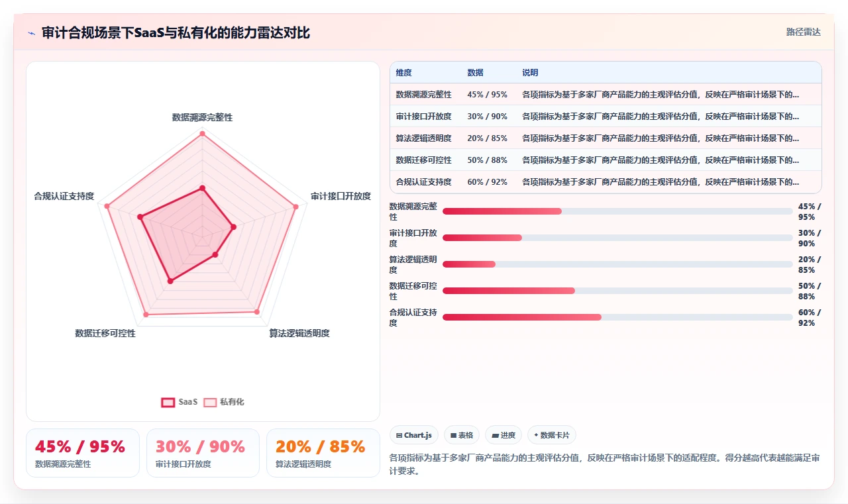Click the radar axis label 数据溯源完整性
The height and width of the screenshot is (504, 848).
point(202,117)
